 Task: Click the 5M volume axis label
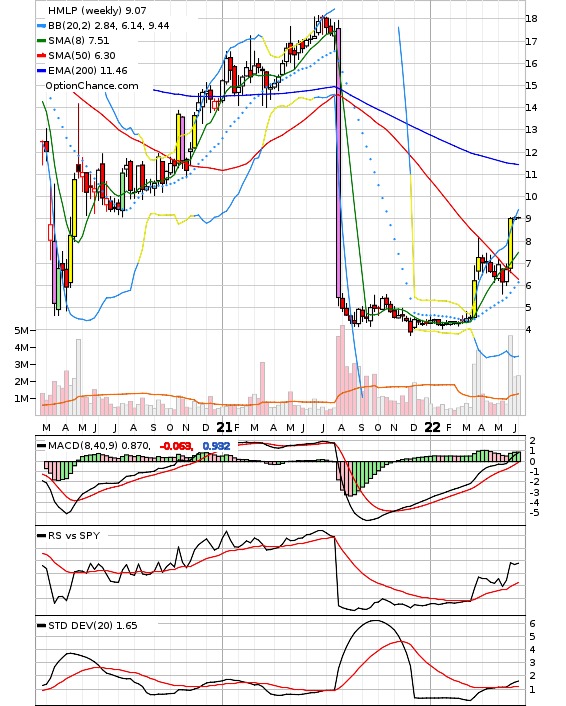pyautogui.click(x=21, y=330)
